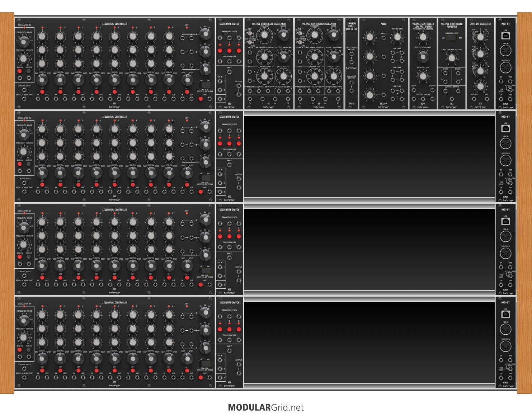Click Frequency Range knob on top sequencer
The height and width of the screenshot is (415, 532).
[x=24, y=42]
